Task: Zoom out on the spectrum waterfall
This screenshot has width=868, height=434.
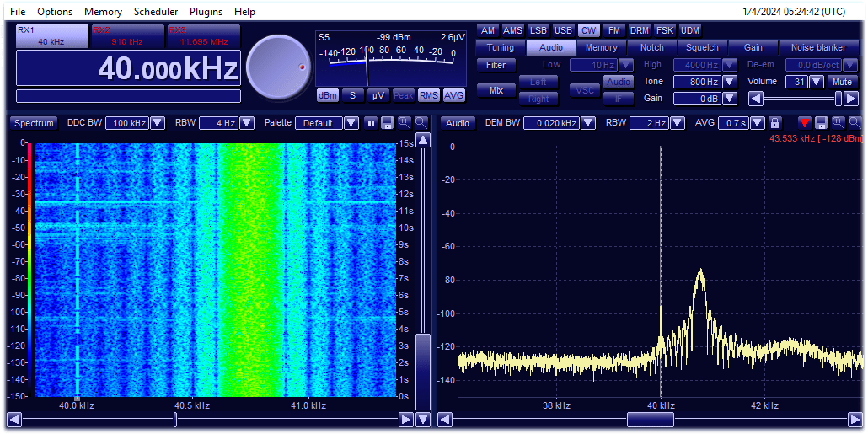Action: pos(421,123)
